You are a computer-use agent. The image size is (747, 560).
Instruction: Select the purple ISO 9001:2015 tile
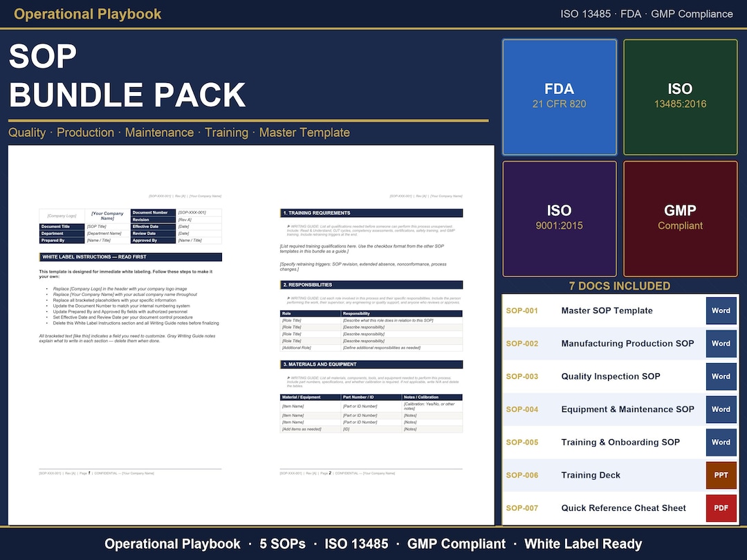(x=560, y=218)
